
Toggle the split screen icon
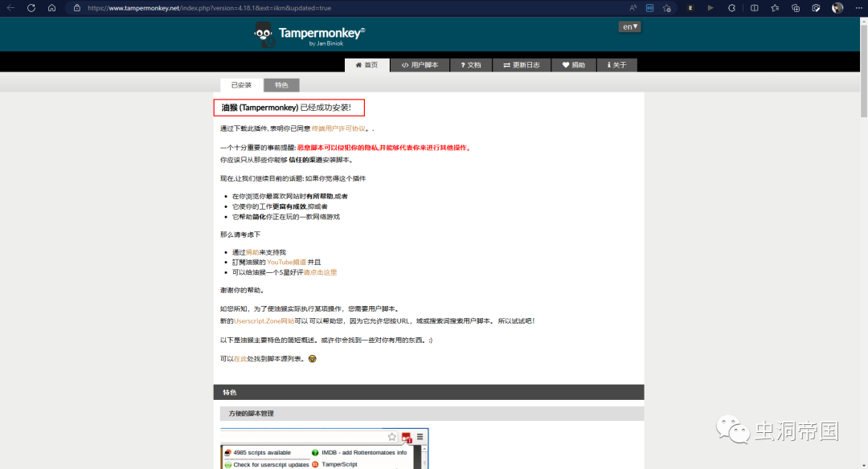(754, 8)
